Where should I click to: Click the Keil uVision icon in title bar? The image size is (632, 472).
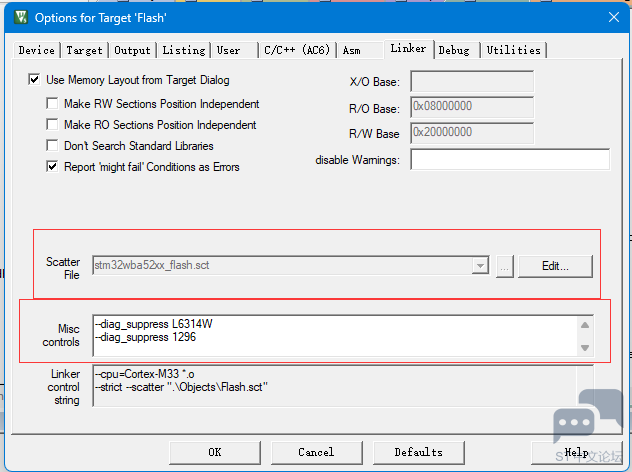point(21,17)
